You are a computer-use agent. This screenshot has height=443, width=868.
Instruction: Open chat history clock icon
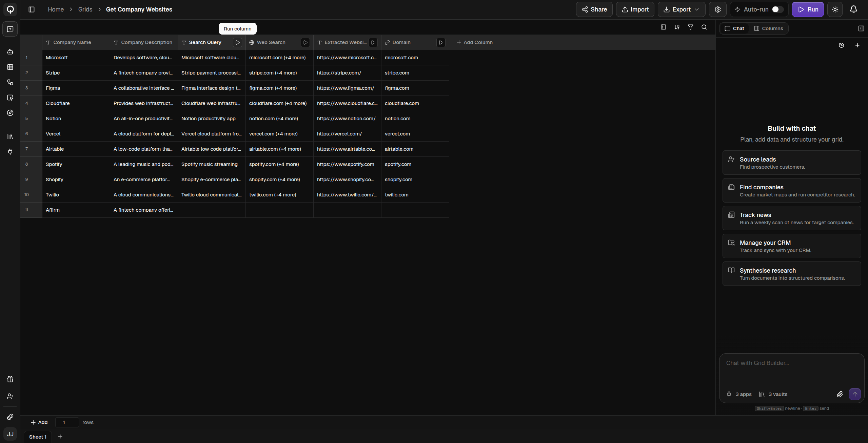[841, 45]
